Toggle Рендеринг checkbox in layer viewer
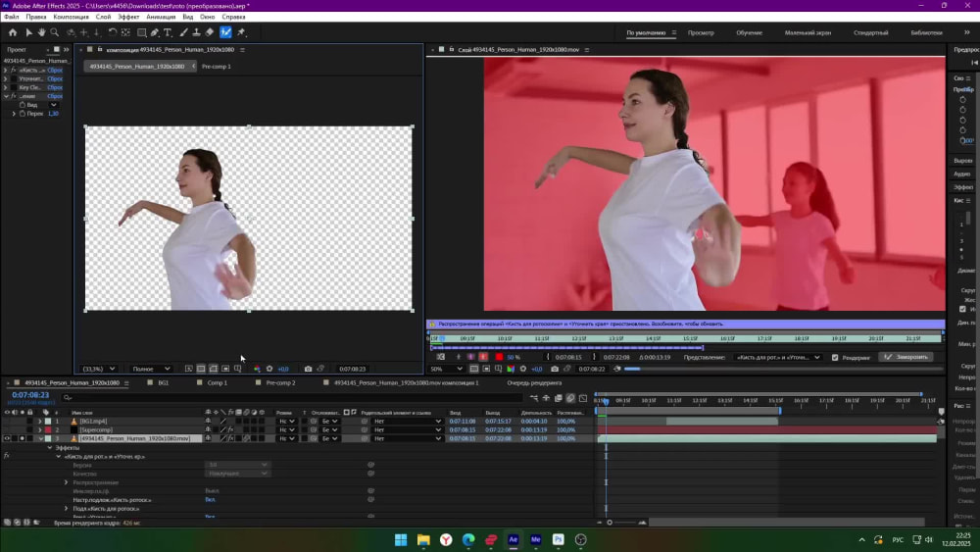 point(835,358)
